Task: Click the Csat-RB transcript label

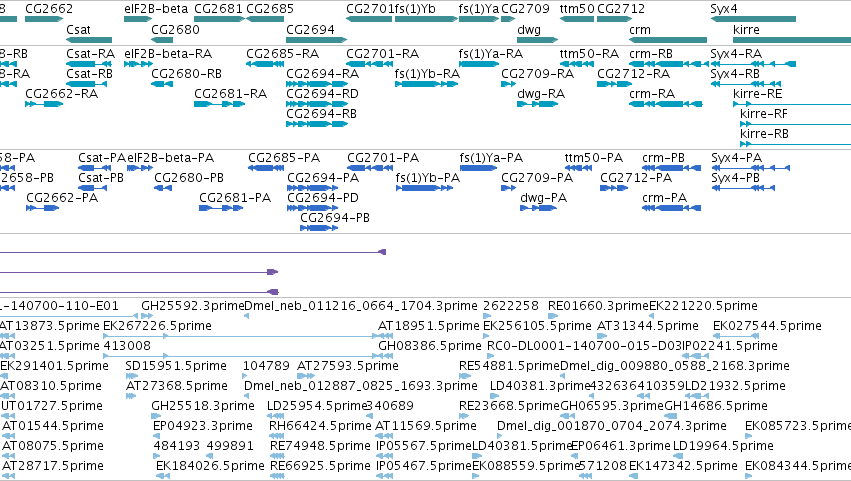Action: 90,74
